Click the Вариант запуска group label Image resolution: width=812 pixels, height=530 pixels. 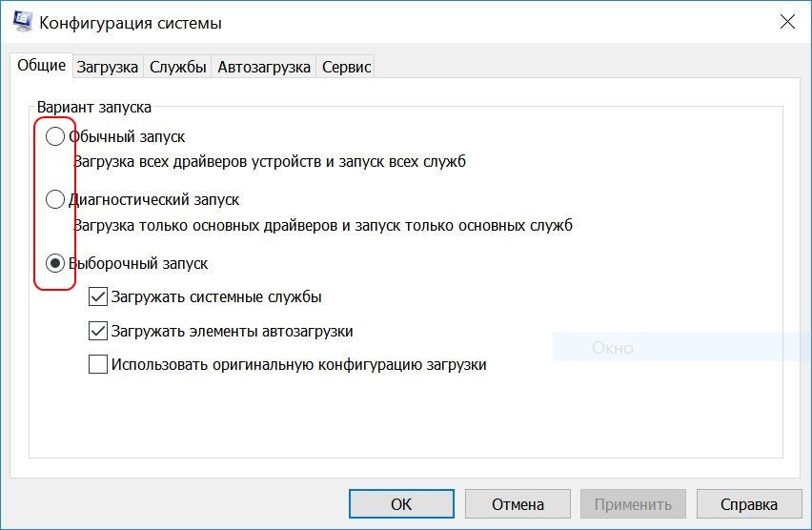click(93, 108)
